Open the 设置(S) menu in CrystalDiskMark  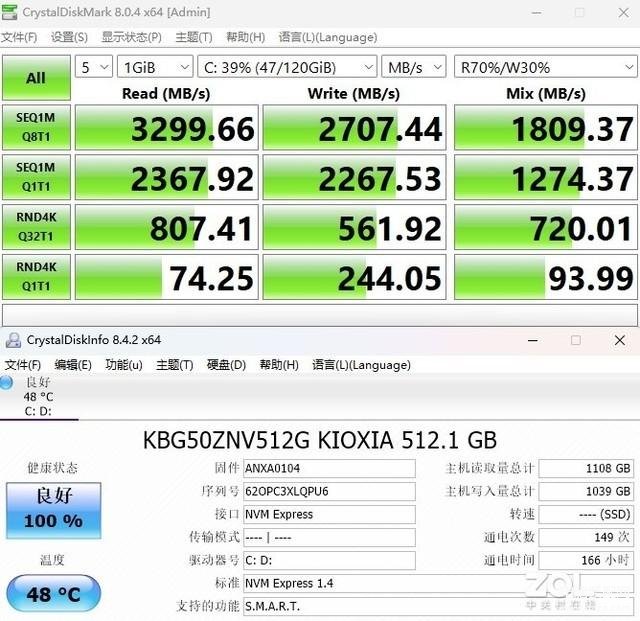[x=69, y=37]
